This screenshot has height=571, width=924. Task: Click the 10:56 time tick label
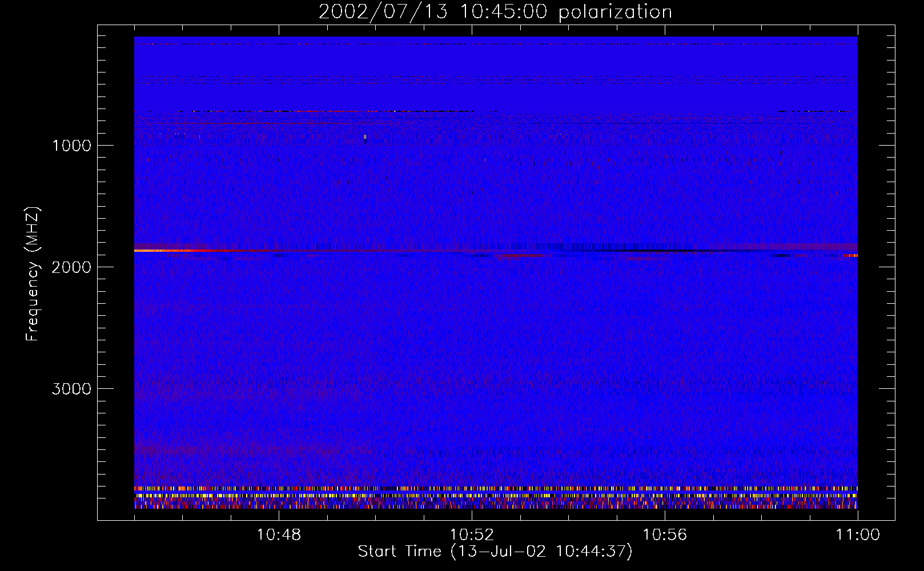click(x=665, y=535)
